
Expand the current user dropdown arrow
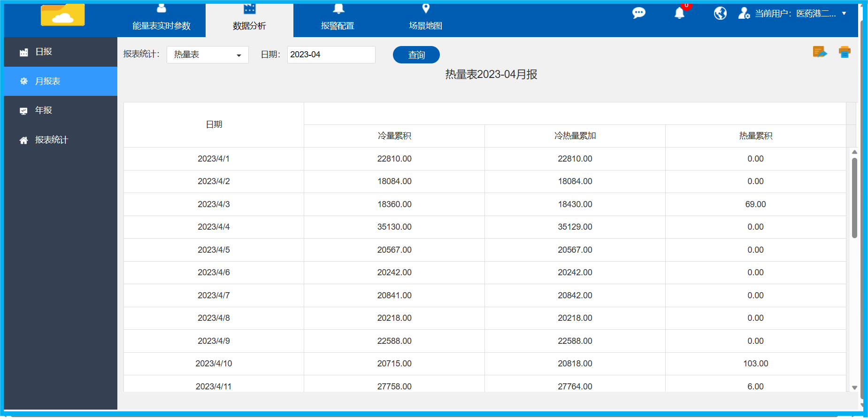click(x=844, y=13)
